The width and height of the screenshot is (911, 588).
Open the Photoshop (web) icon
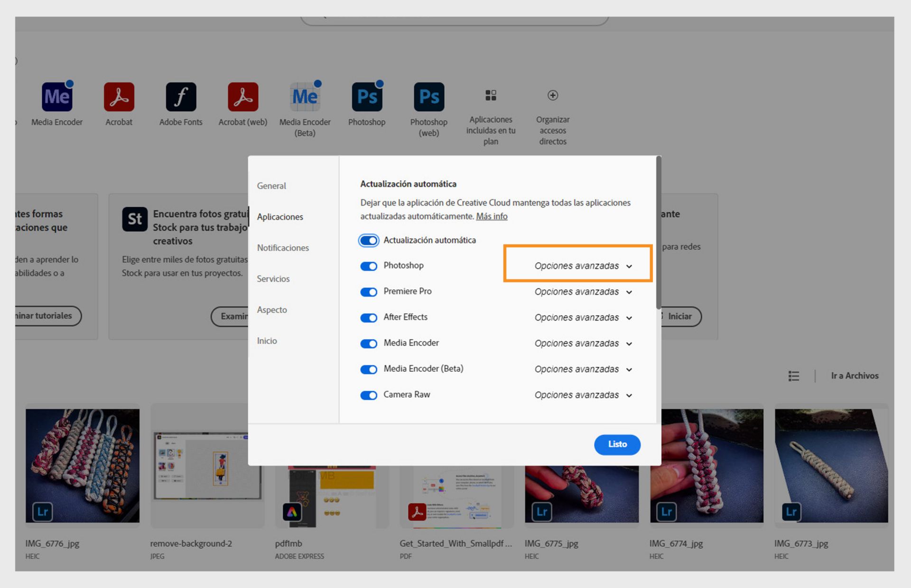click(429, 97)
